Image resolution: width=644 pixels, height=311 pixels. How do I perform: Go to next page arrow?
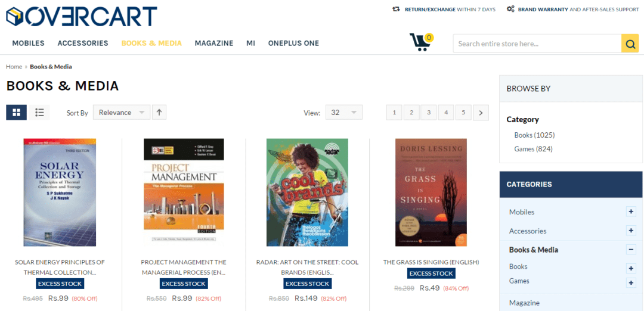point(481,113)
